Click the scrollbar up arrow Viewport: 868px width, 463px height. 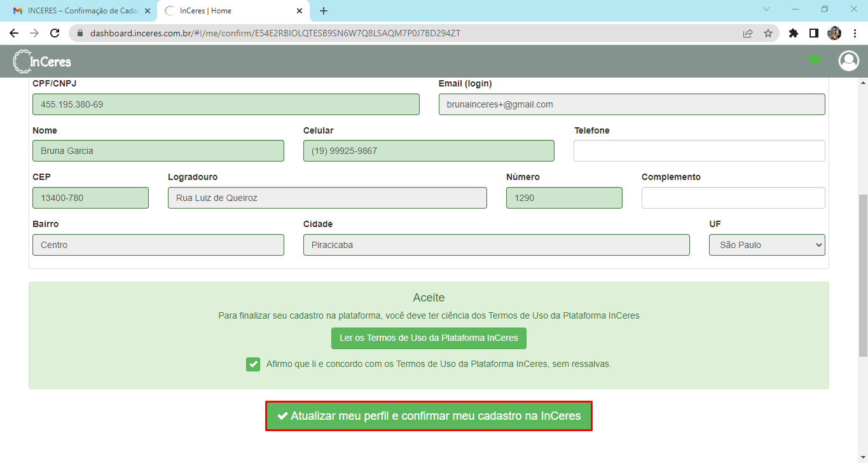pyautogui.click(x=863, y=83)
